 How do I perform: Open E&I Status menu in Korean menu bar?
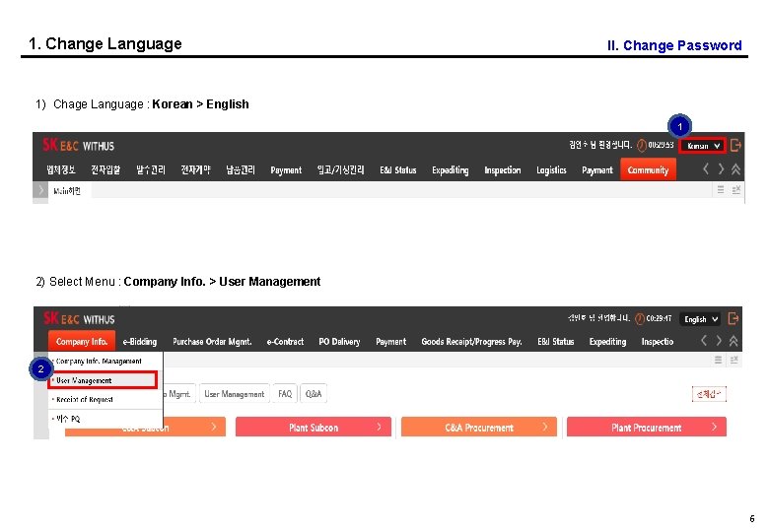pos(397,170)
